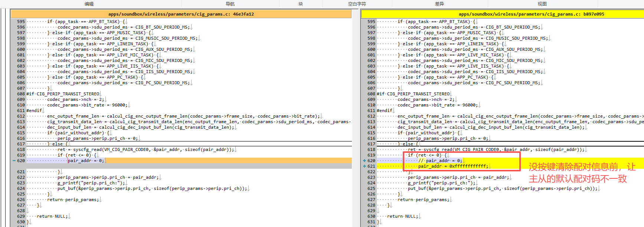Click 'return NULL;' in the left pane

coord(52,216)
